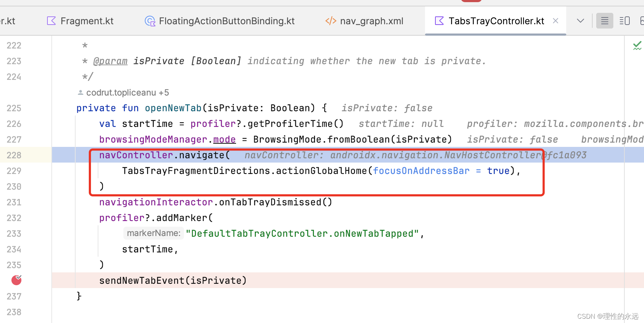
Task: Close the TabsTrayController.kt tab
Action: pyautogui.click(x=555, y=21)
